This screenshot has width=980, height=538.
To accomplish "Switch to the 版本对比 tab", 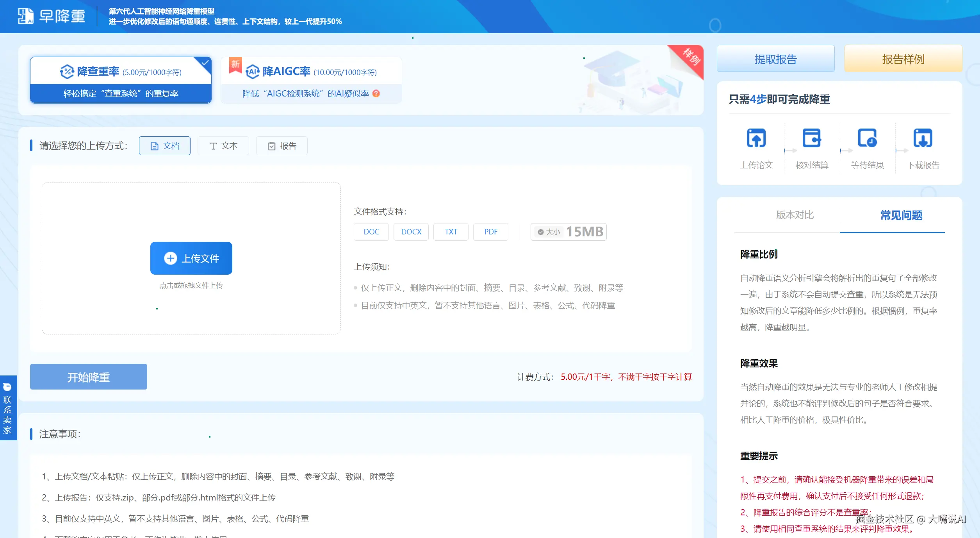I will point(795,215).
